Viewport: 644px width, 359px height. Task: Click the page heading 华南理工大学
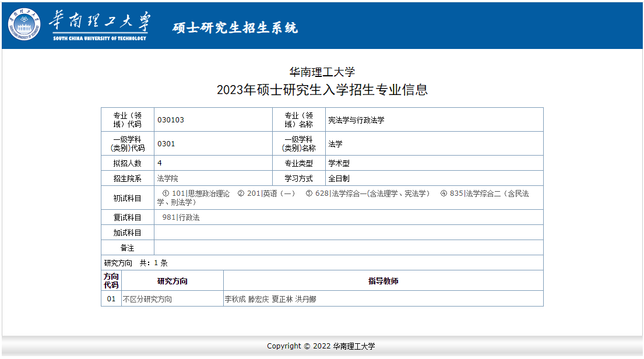point(322,72)
